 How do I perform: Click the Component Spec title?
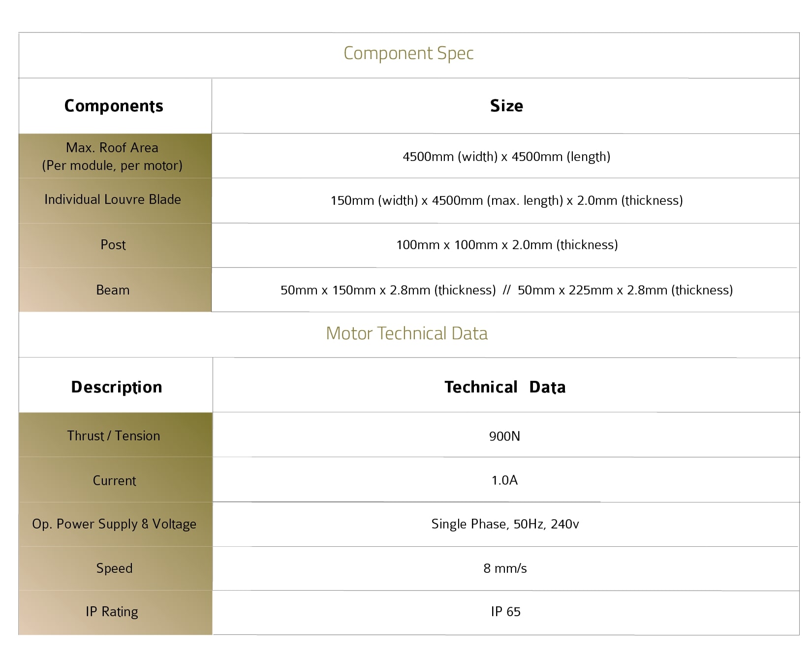(x=408, y=53)
